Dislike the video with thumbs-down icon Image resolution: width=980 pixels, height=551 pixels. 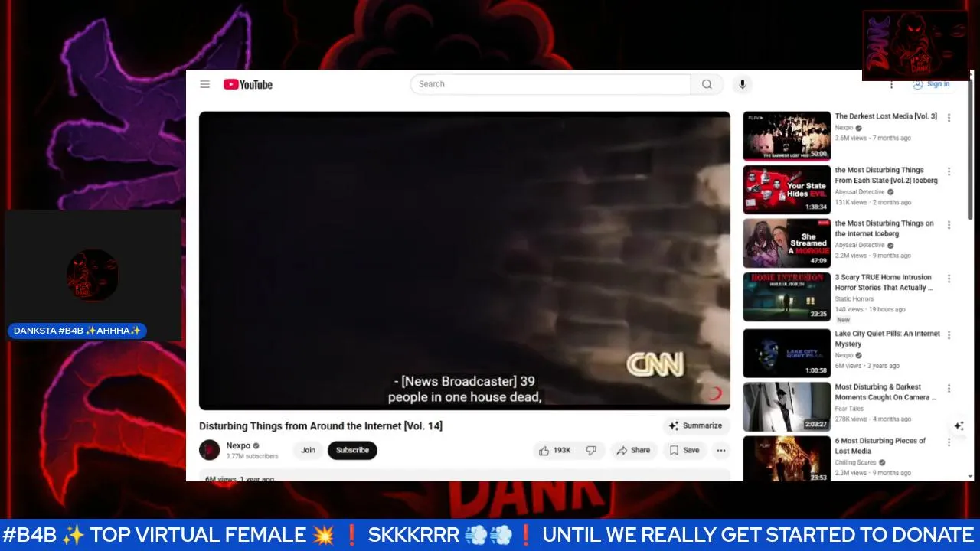[x=591, y=450]
